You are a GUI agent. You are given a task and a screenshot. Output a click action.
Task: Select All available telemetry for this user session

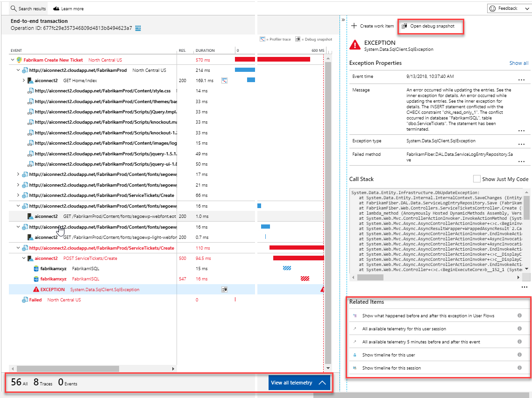404,329
